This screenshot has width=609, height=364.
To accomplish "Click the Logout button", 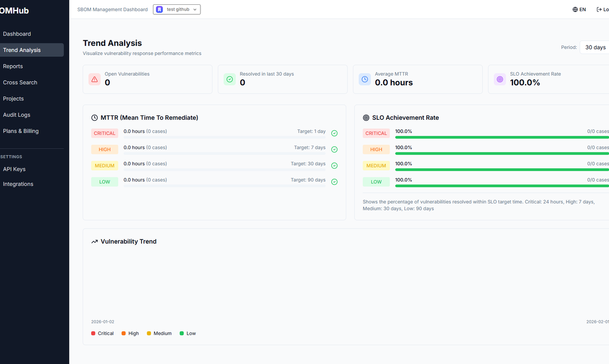I will click(x=603, y=9).
